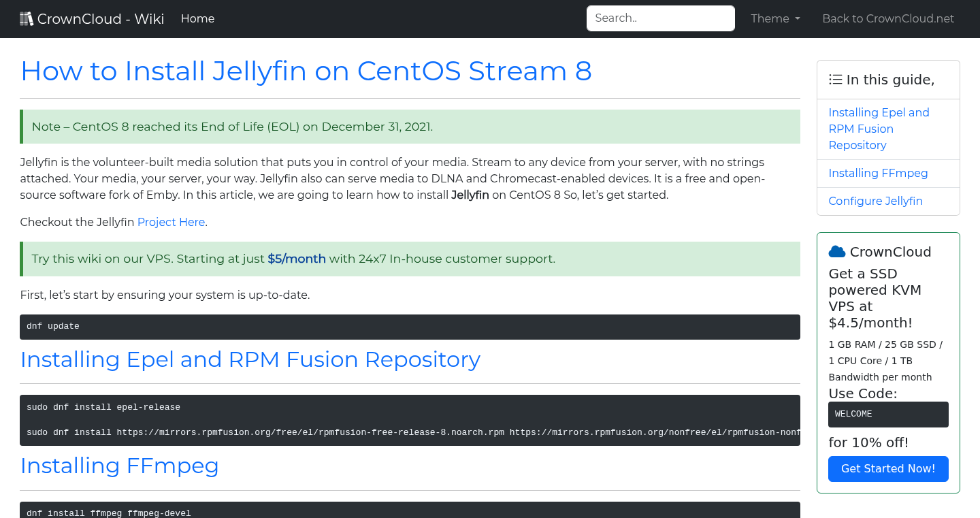Screen dimensions: 980x518
Task: Open the Back to CrownCloud.net link
Action: click(888, 18)
